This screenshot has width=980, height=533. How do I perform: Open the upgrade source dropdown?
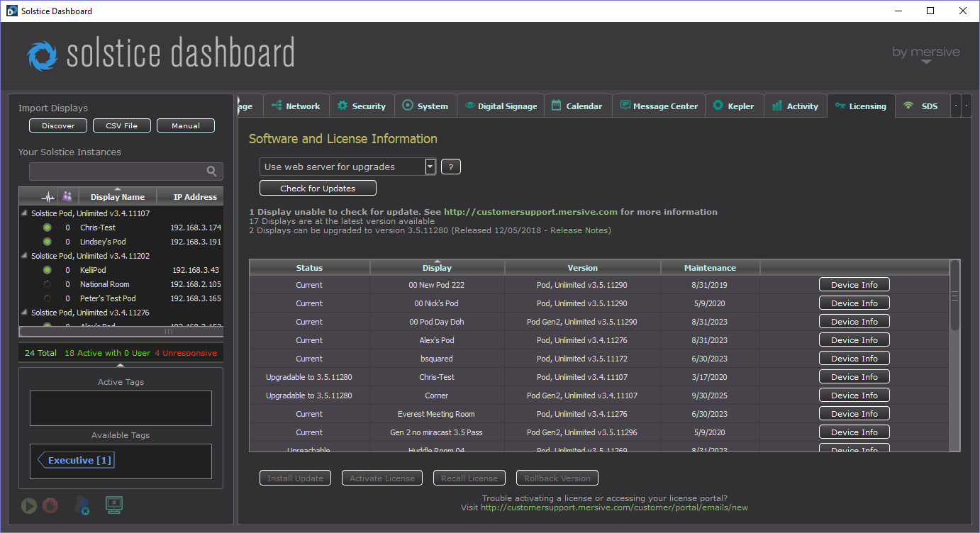(x=430, y=167)
